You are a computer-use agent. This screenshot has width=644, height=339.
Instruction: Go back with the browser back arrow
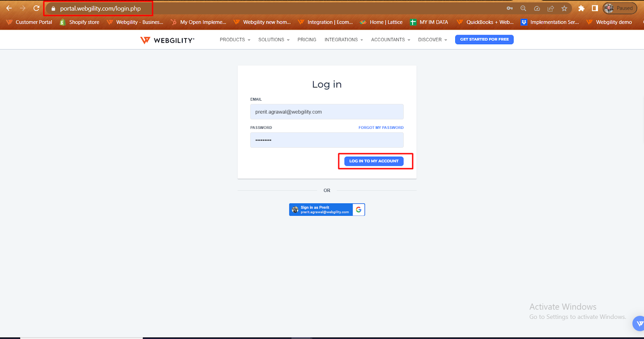[x=9, y=8]
